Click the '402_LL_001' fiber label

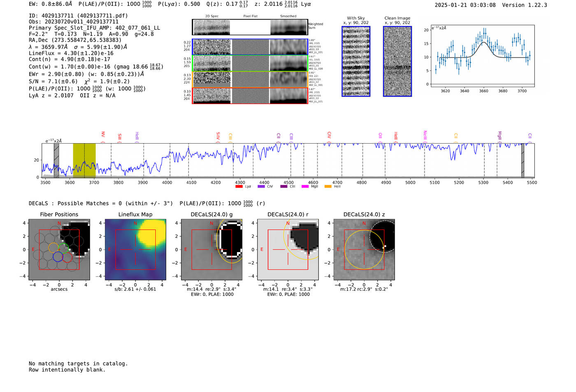point(316,85)
